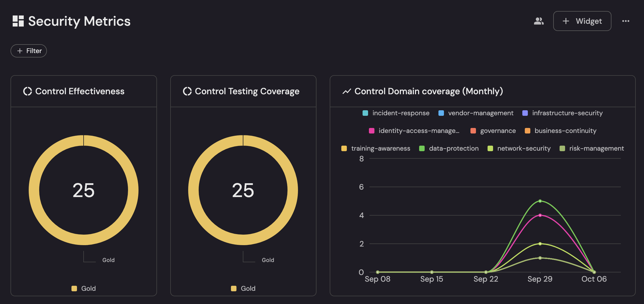Image resolution: width=644 pixels, height=304 pixels.
Task: Click the Gold color swatch under Control Effectiveness
Action: tap(74, 288)
